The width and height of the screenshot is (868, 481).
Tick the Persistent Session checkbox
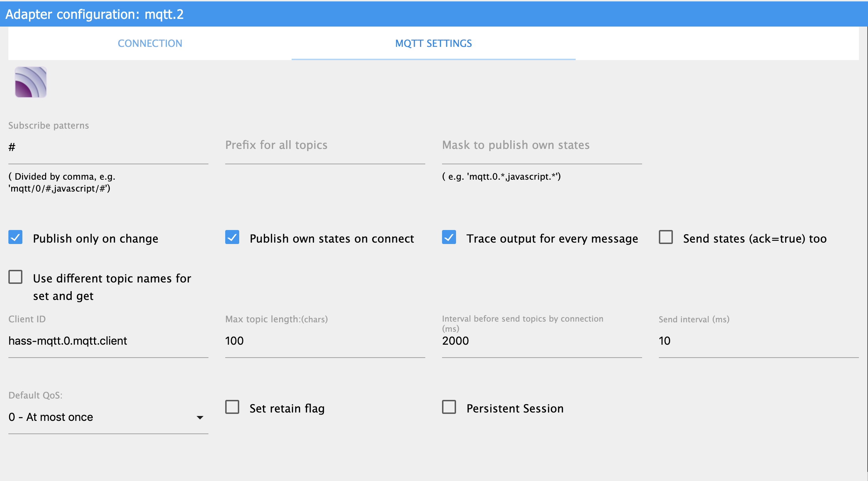449,407
